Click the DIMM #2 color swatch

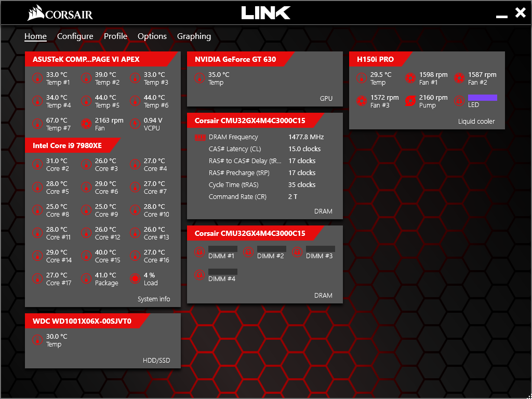(x=272, y=249)
